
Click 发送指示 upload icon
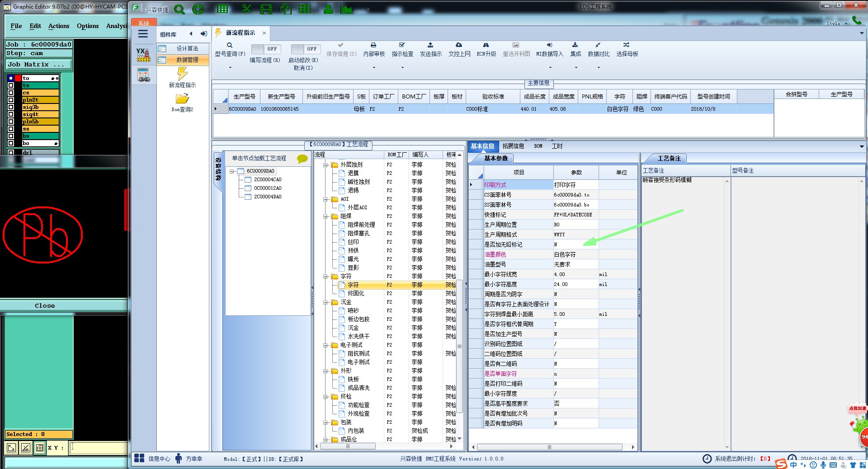430,45
